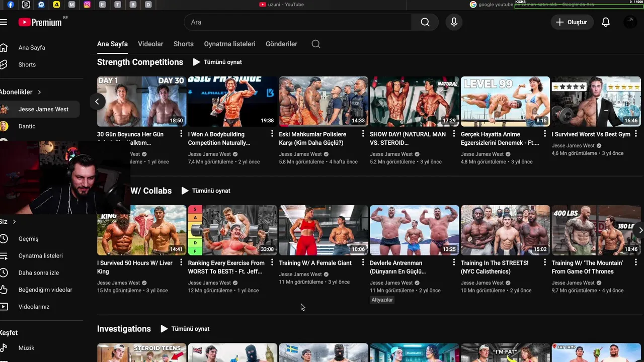
Task: Open Oynatma listeleri in the sidebar
Action: (40, 256)
